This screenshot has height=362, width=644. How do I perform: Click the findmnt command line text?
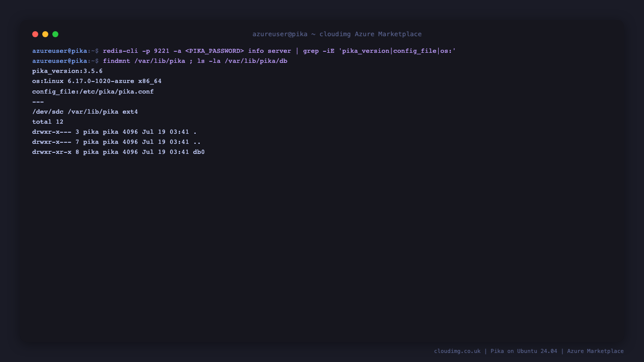[x=195, y=61]
